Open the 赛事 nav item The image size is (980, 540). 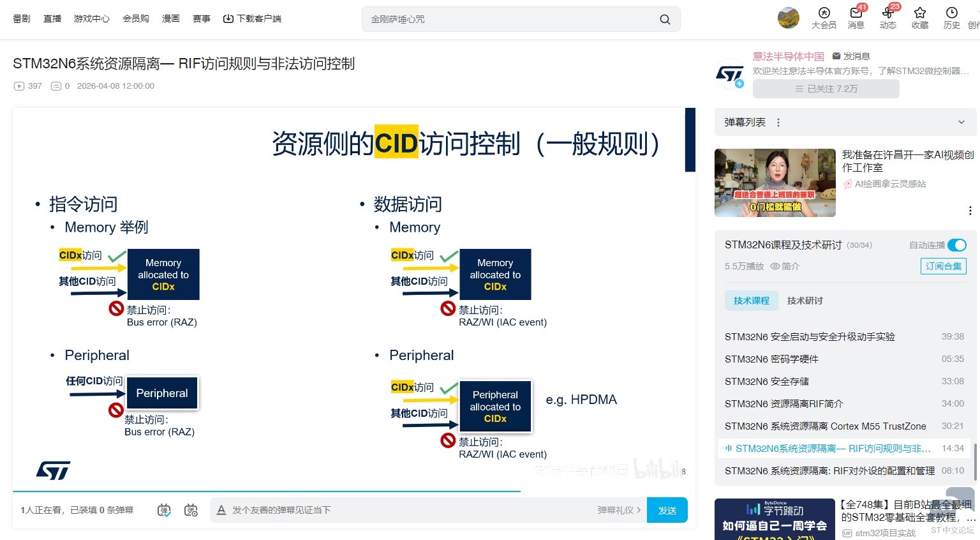(x=202, y=19)
